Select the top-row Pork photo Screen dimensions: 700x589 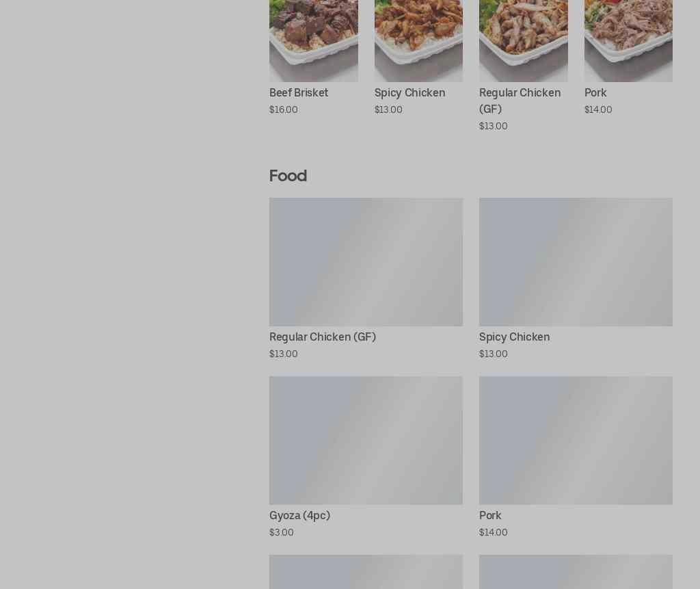(x=628, y=40)
